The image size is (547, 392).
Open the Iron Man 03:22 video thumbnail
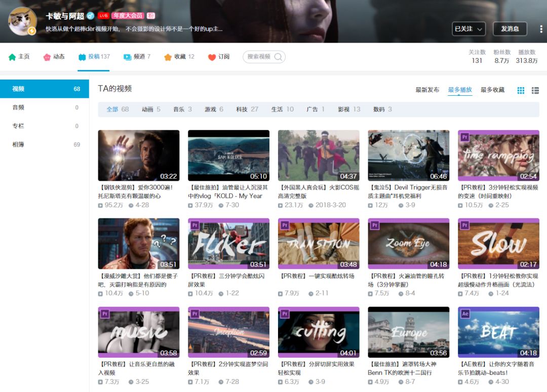pyautogui.click(x=139, y=155)
